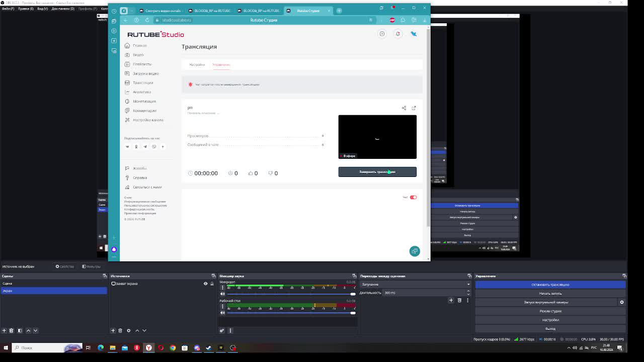This screenshot has height=362, width=644.
Task: Move the selected scene up in OBS
Action: tap(28, 330)
